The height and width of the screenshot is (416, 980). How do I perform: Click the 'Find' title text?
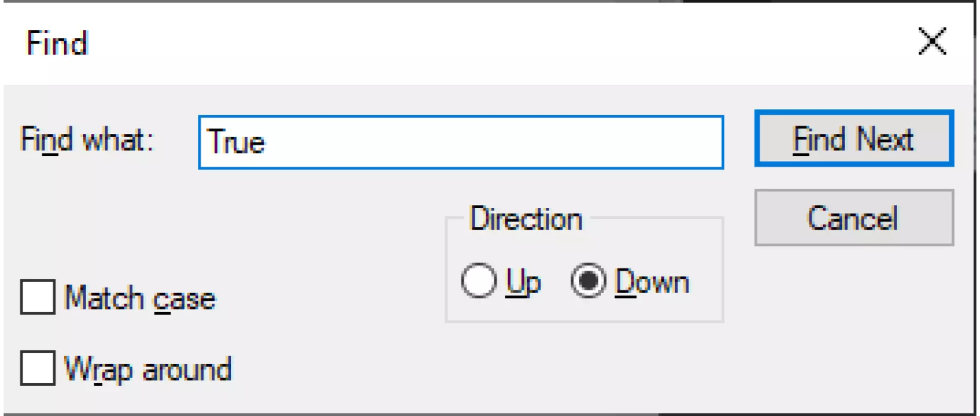(57, 43)
